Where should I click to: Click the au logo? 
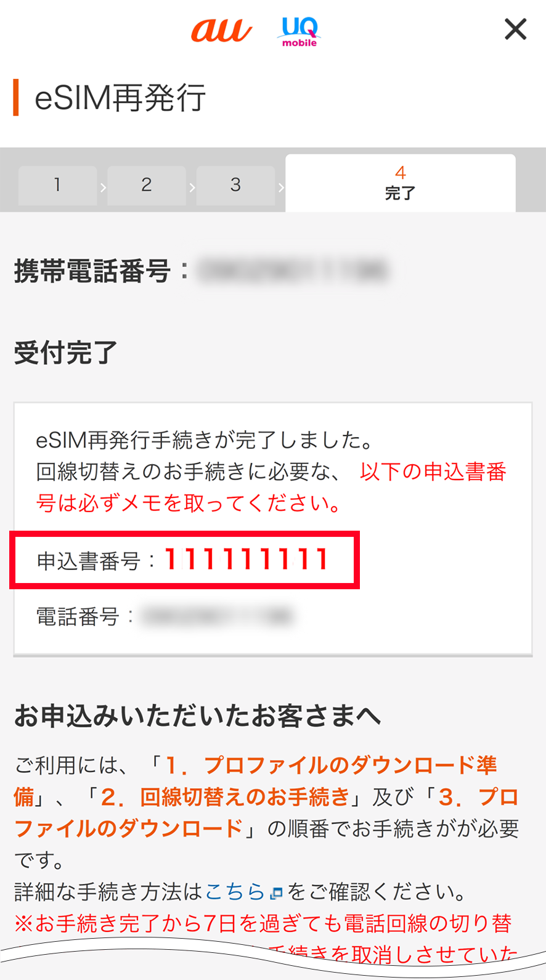pyautogui.click(x=221, y=30)
